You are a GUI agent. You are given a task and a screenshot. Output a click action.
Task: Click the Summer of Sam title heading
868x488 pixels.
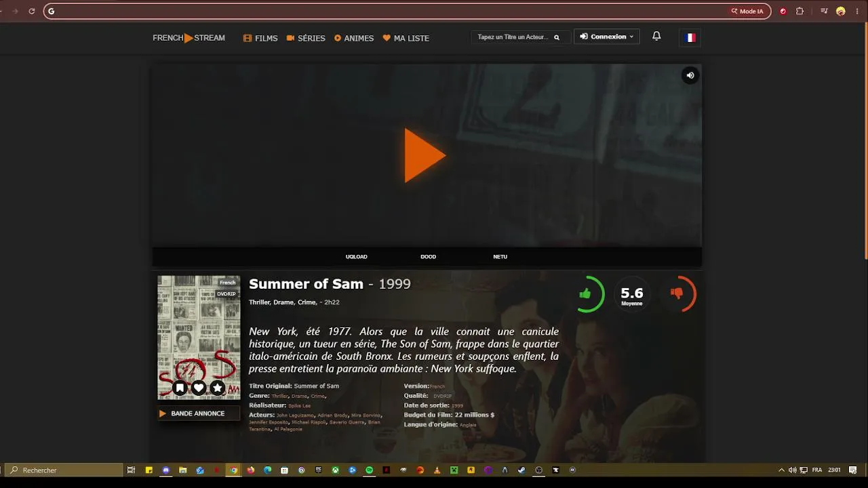pyautogui.click(x=306, y=284)
